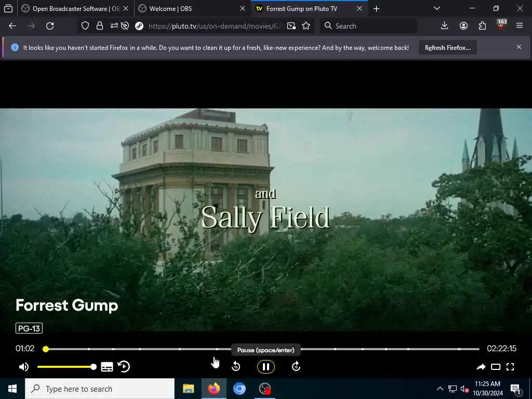The image size is (532, 399).
Task: Click the PG-13 rating badge
Action: point(29,328)
